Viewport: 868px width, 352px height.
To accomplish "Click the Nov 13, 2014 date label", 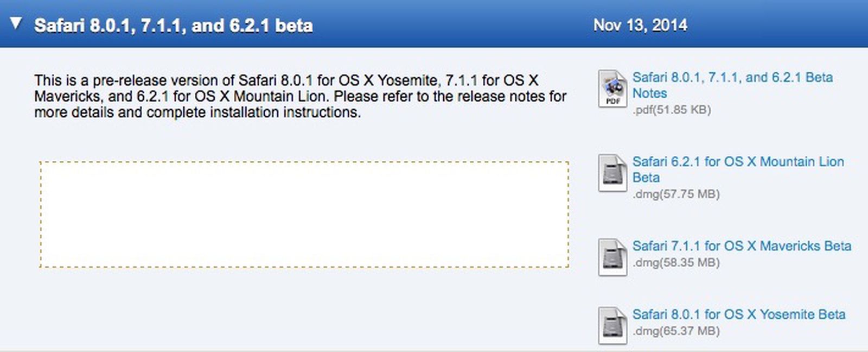I will [x=640, y=24].
